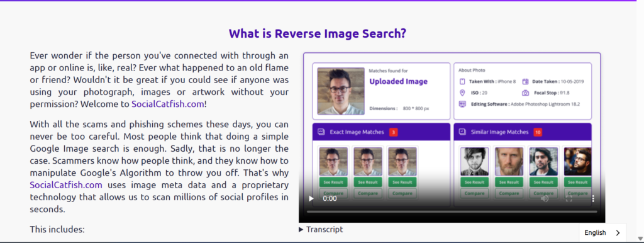Click the 'This includes:' text
This screenshot has width=644, height=243.
(57, 229)
